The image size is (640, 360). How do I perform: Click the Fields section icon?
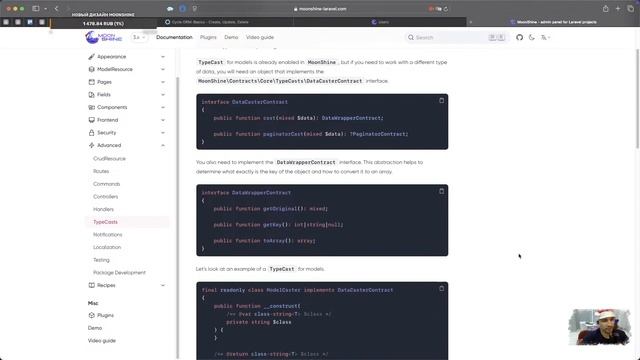click(x=91, y=95)
